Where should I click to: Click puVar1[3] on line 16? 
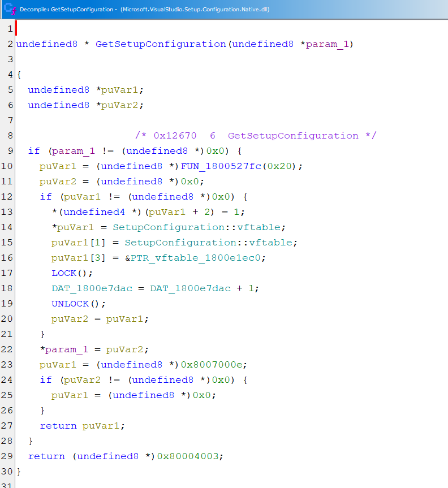pos(79,258)
